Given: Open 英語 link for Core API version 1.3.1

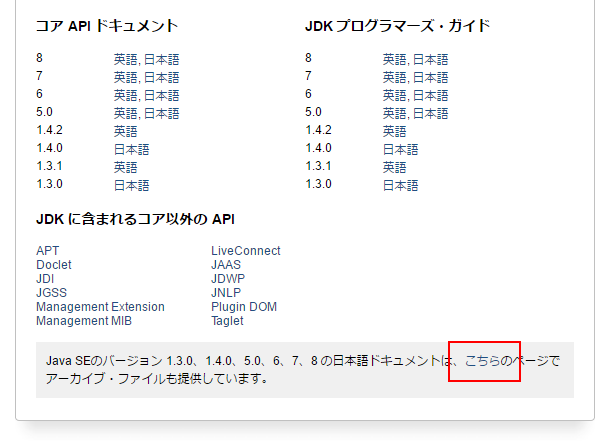Looking at the screenshot, I should pos(125,167).
